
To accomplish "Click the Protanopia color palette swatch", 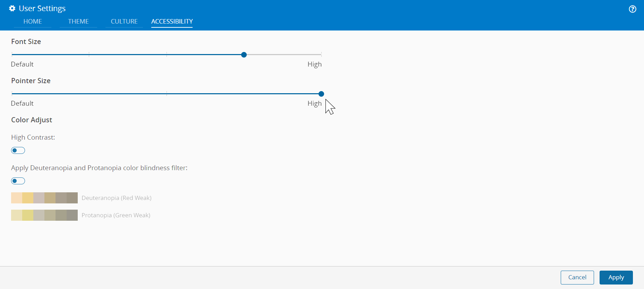I will (44, 215).
